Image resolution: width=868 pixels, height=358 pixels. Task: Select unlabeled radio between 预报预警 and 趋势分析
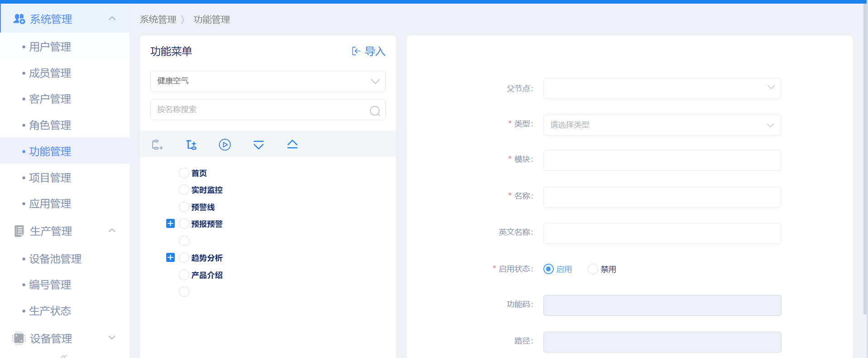pyautogui.click(x=184, y=241)
